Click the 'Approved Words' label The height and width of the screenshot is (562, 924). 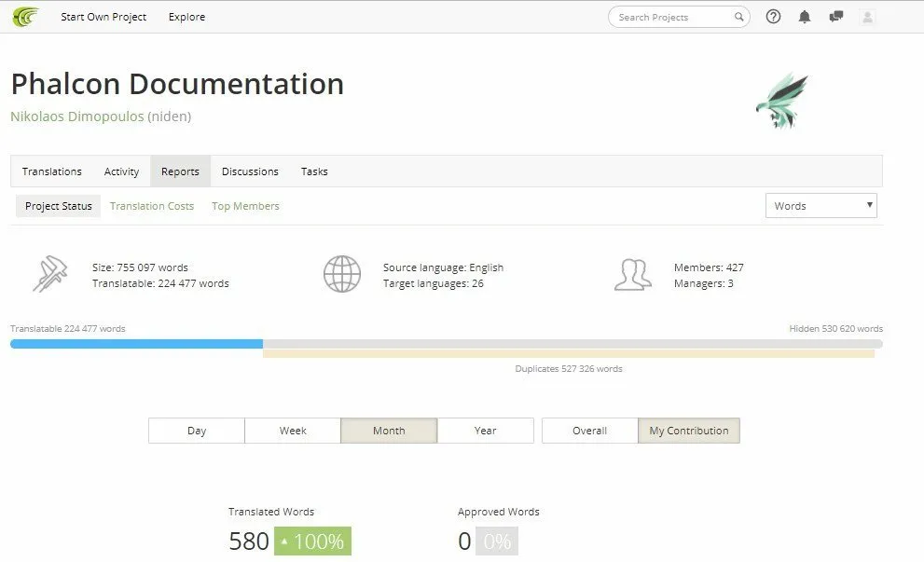coord(499,512)
